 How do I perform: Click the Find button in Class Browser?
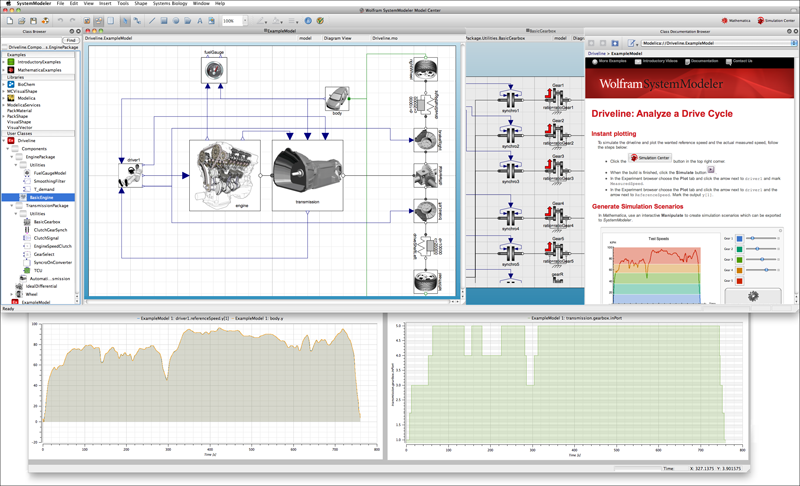71,40
